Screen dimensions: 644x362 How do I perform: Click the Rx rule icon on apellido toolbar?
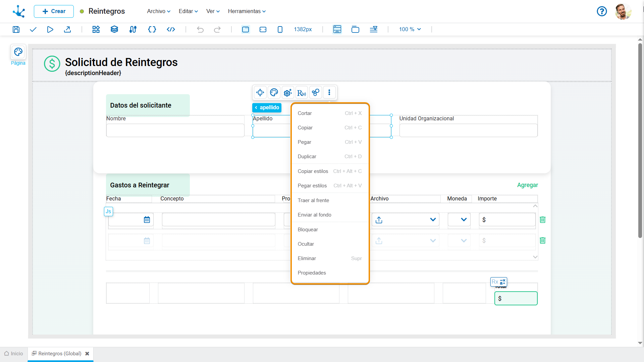pos(302,93)
